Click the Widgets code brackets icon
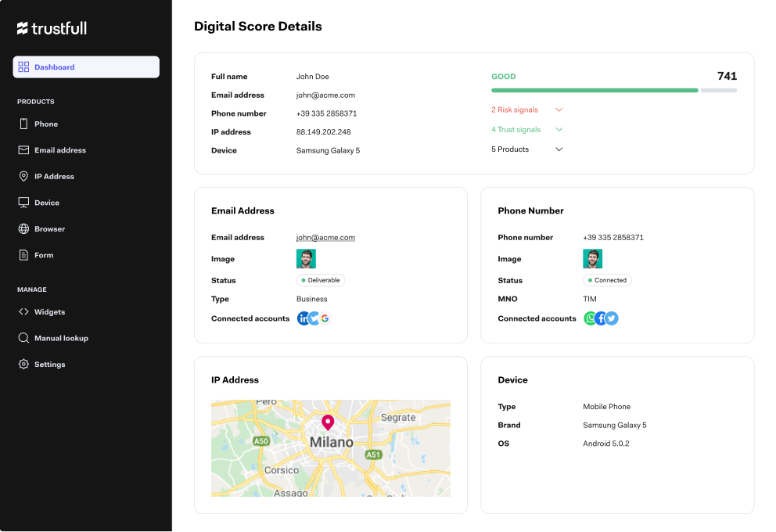 [x=23, y=312]
